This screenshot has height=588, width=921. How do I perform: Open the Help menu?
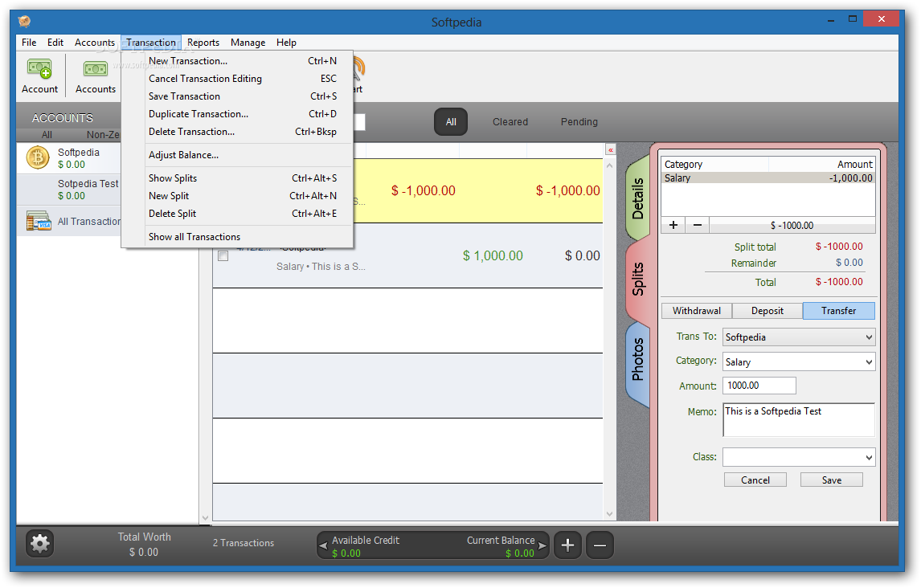coord(286,43)
